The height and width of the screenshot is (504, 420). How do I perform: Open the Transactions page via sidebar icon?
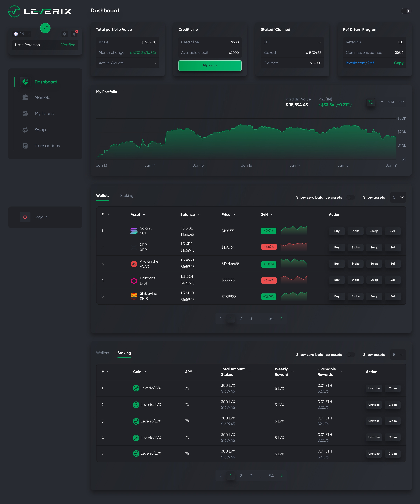pyautogui.click(x=25, y=146)
